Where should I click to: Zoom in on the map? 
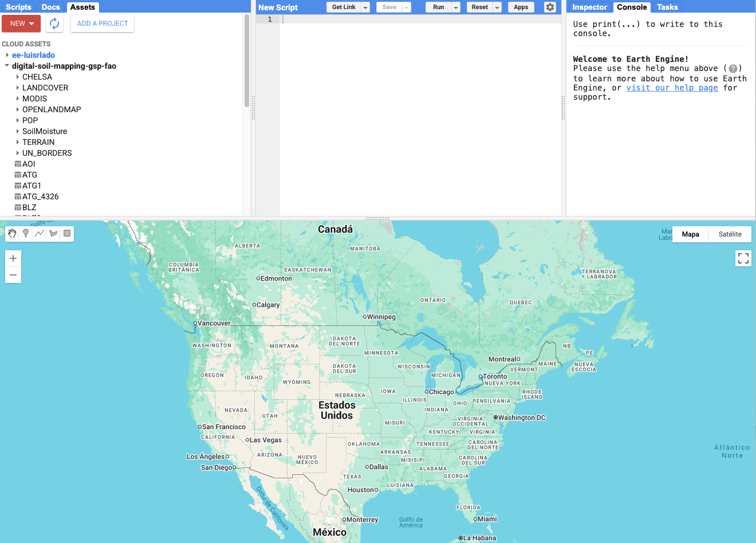coord(13,258)
